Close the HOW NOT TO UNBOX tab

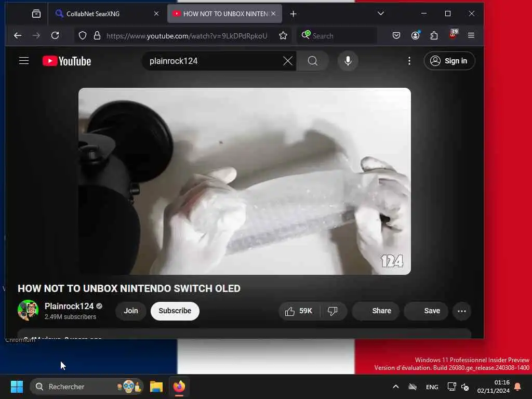273,14
